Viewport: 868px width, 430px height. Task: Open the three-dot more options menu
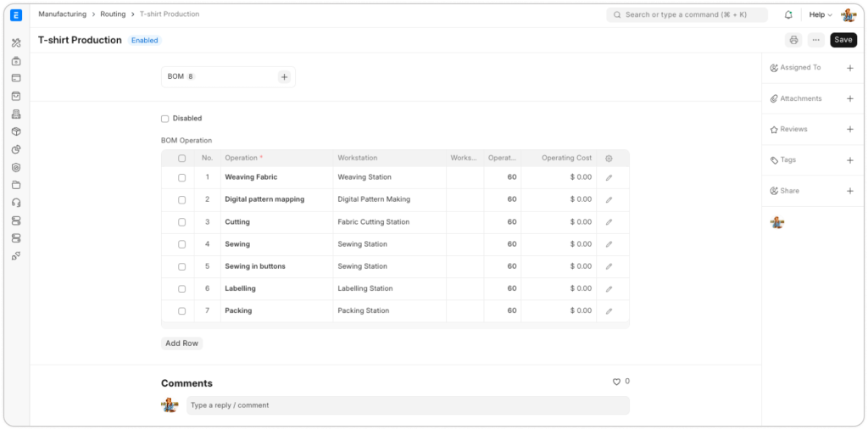815,40
